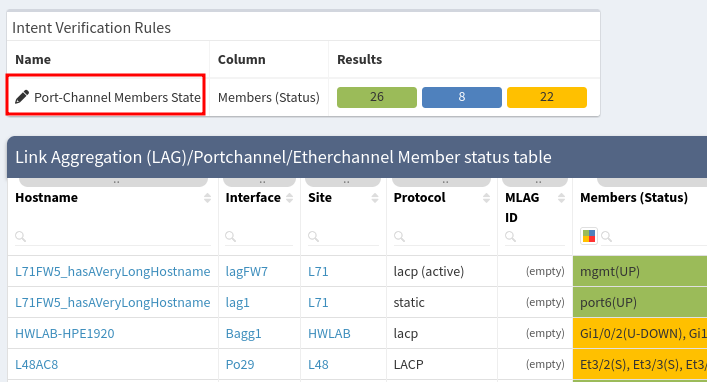This screenshot has width=707, height=382.
Task: Select the green 26 results badge
Action: click(x=377, y=97)
